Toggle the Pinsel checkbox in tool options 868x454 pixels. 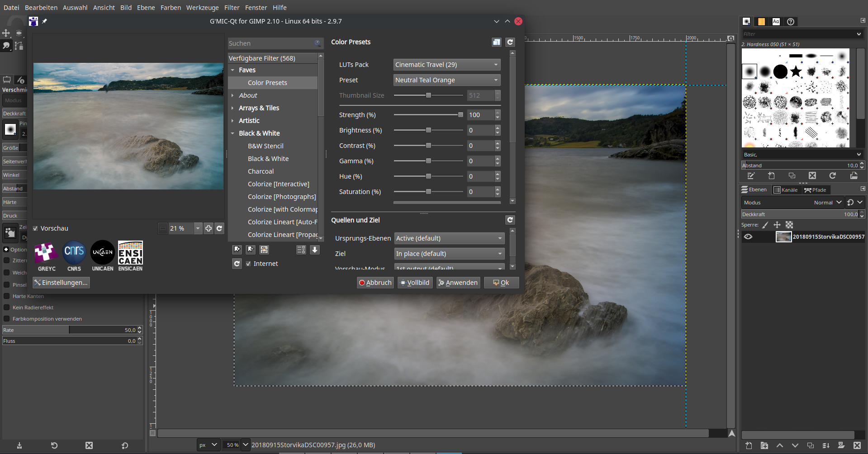7,285
